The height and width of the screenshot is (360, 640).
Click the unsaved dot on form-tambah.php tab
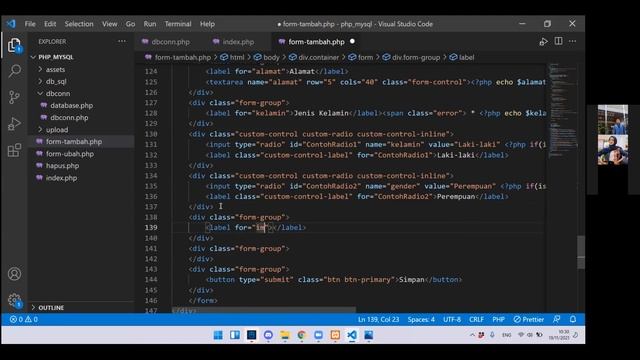pyautogui.click(x=352, y=42)
